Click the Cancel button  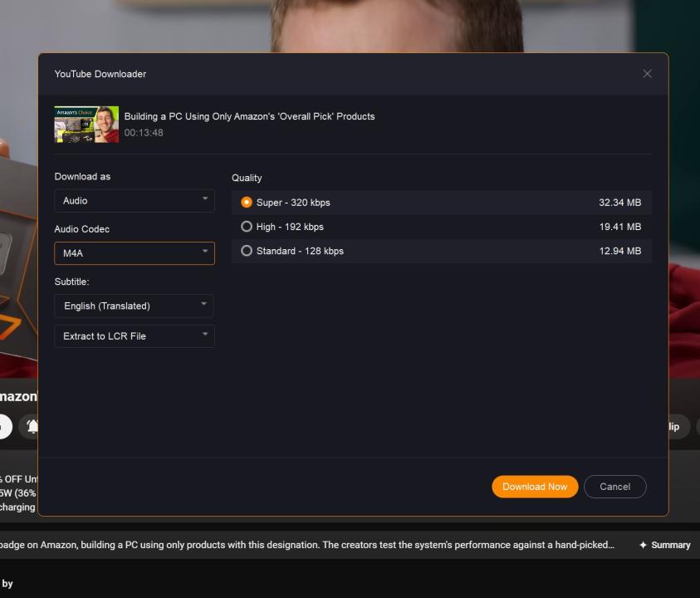click(614, 487)
